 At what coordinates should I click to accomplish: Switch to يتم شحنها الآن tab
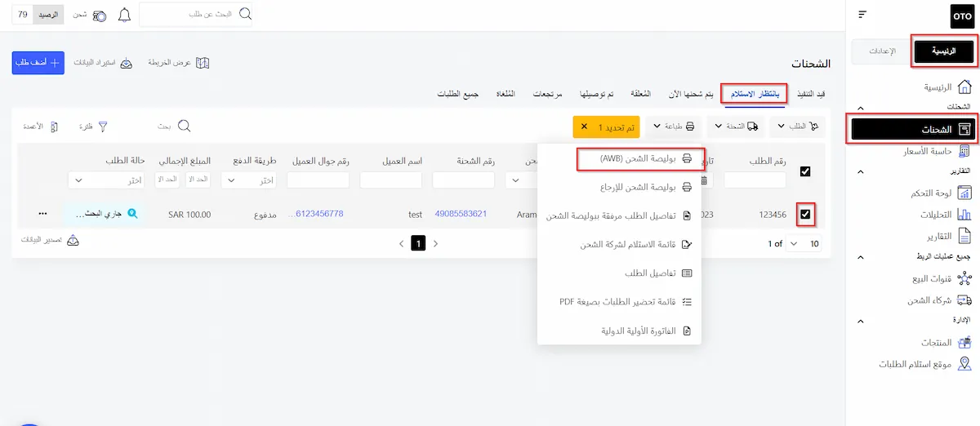point(689,95)
